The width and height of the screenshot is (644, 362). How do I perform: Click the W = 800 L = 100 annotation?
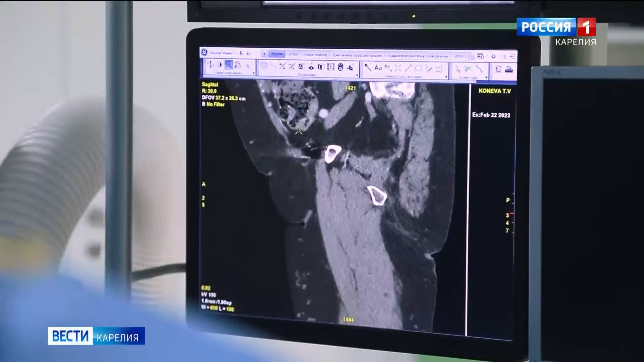217,308
